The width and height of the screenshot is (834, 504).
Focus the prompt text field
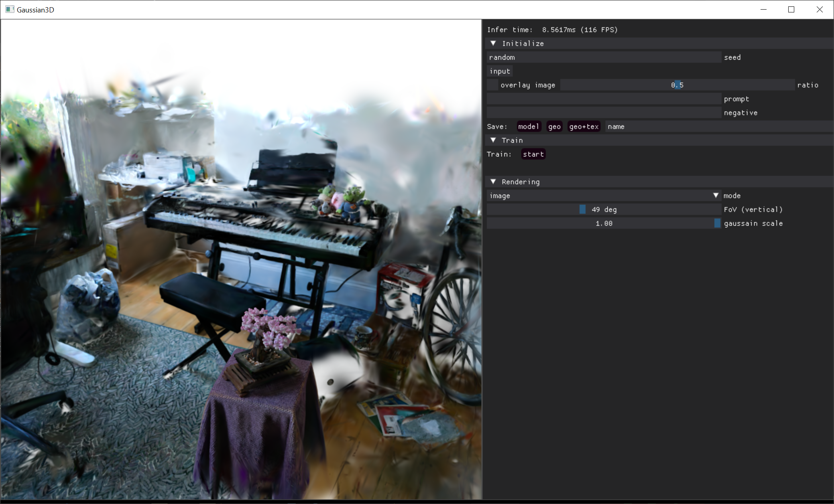tap(604, 99)
